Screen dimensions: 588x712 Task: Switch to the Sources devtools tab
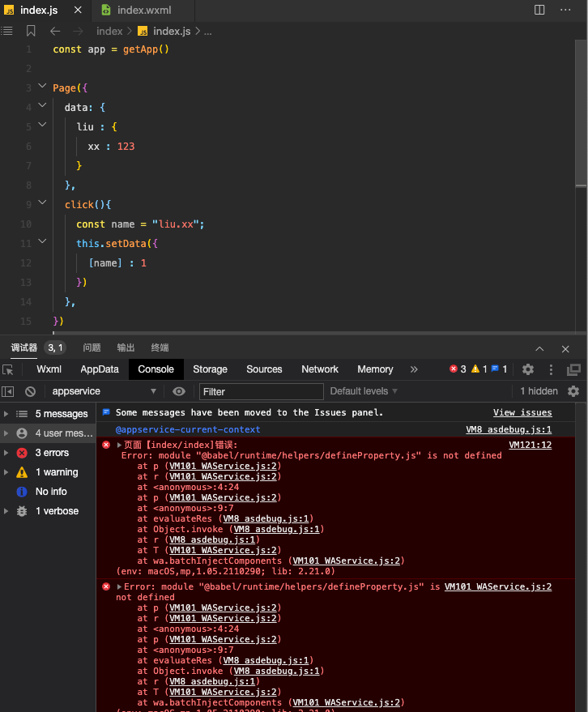264,369
